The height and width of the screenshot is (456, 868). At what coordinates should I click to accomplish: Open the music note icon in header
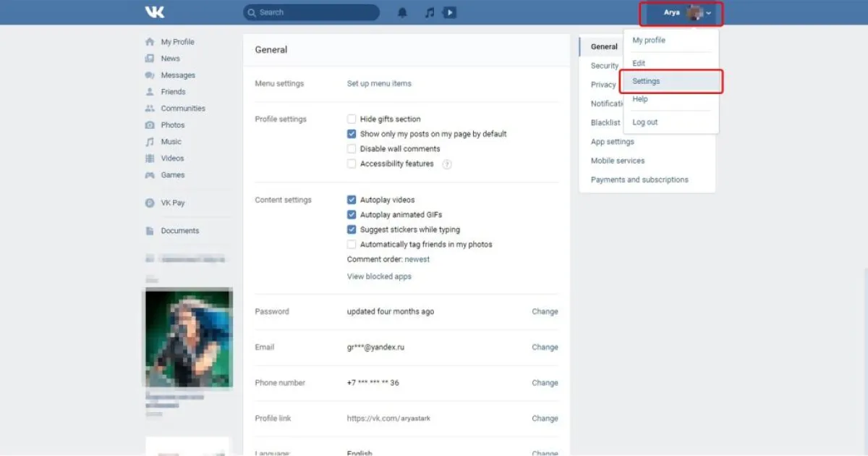430,12
